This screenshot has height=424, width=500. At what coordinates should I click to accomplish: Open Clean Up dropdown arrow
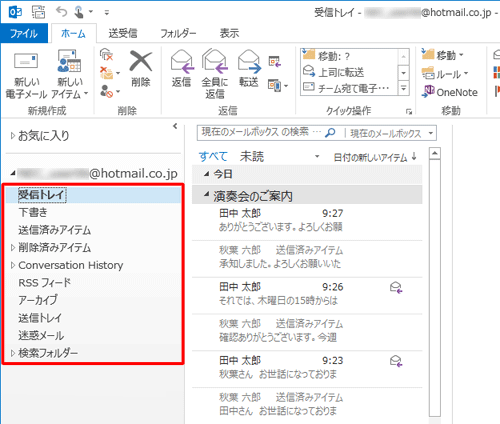click(x=118, y=73)
